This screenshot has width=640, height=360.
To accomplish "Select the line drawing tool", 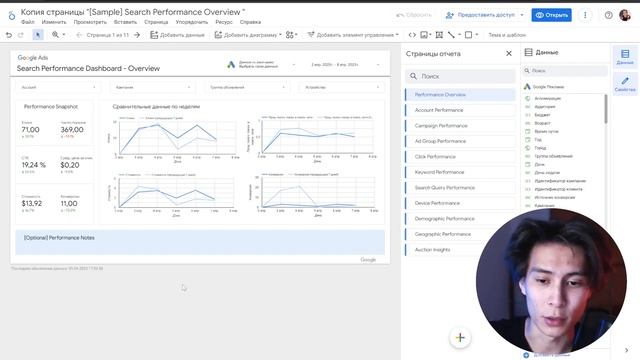I will pyautogui.click(x=451, y=35).
